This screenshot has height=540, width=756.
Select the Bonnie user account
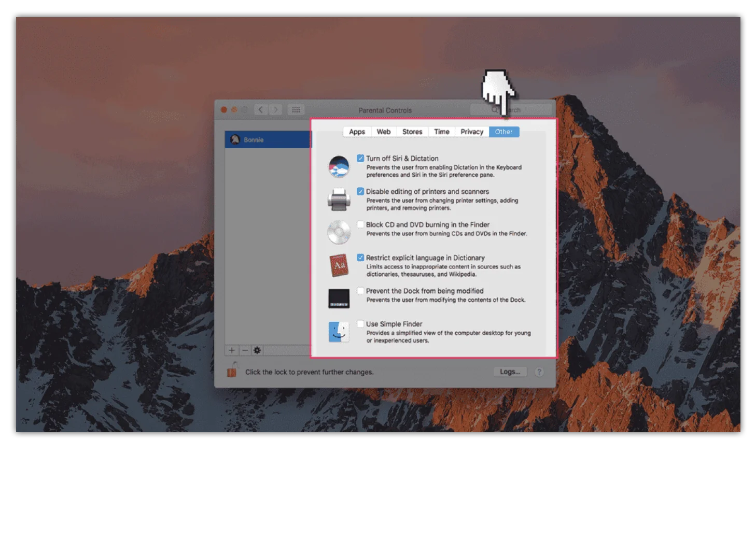[268, 140]
